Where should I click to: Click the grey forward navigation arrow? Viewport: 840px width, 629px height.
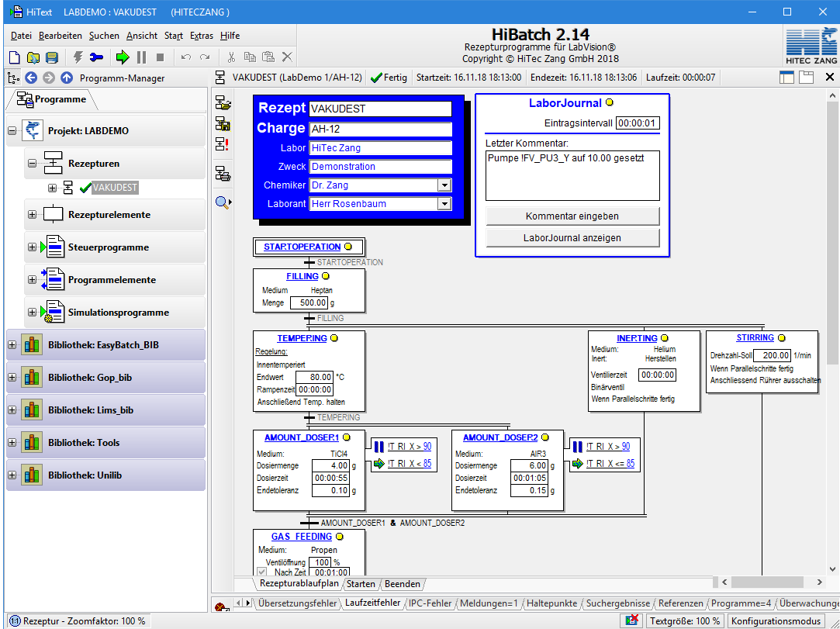pyautogui.click(x=49, y=78)
